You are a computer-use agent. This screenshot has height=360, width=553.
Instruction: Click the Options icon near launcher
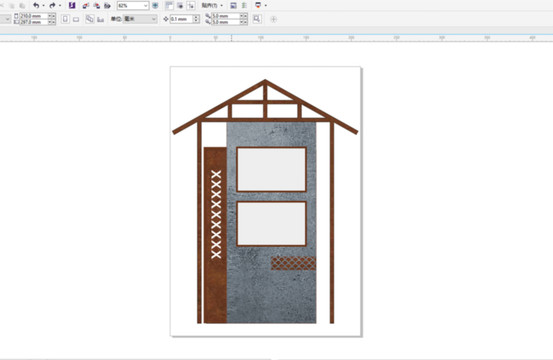point(244,5)
